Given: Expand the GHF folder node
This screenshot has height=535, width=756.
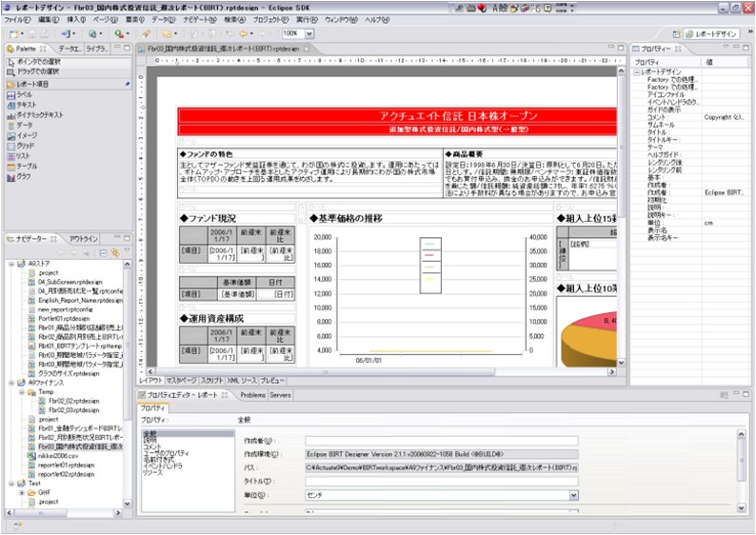Looking at the screenshot, I should point(22,493).
